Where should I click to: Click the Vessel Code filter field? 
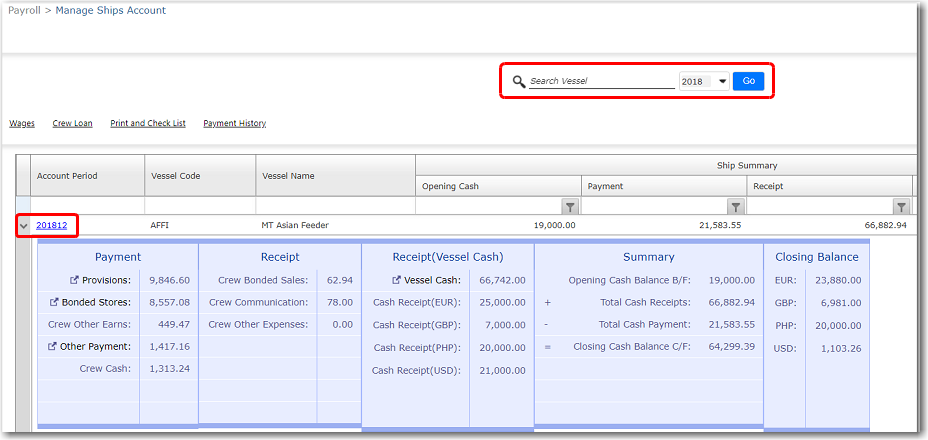pos(200,206)
